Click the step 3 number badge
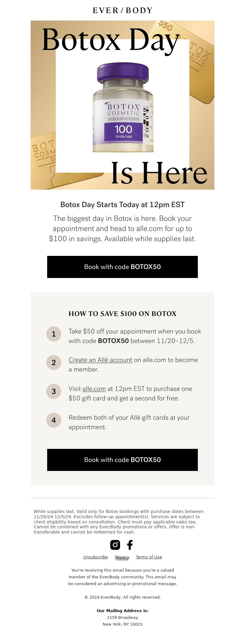Viewport: 245px width, 644px height. 54,391
